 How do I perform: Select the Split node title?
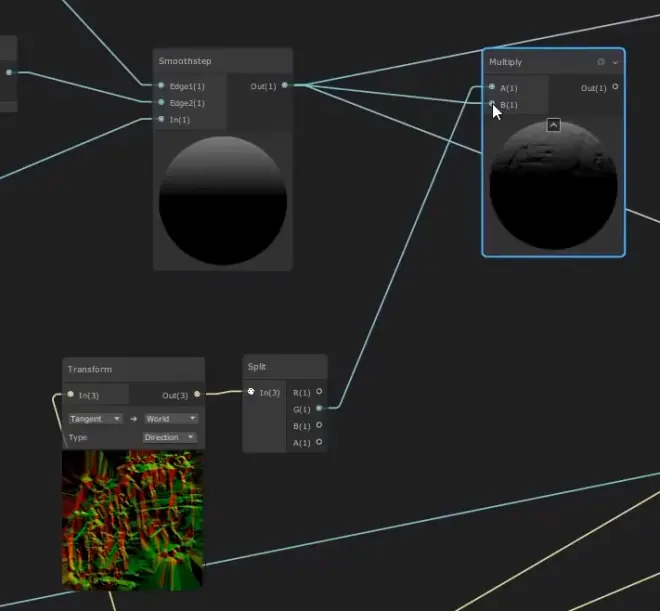257,367
